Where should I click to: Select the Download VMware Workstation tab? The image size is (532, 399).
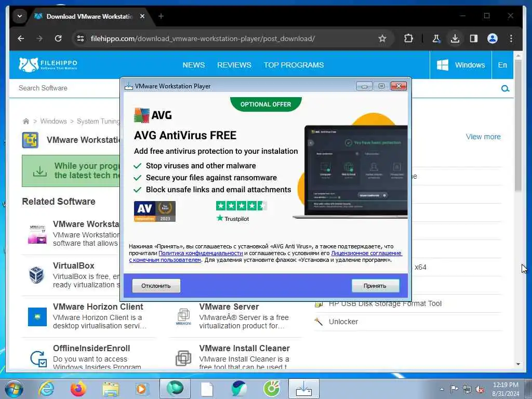pyautogui.click(x=89, y=16)
